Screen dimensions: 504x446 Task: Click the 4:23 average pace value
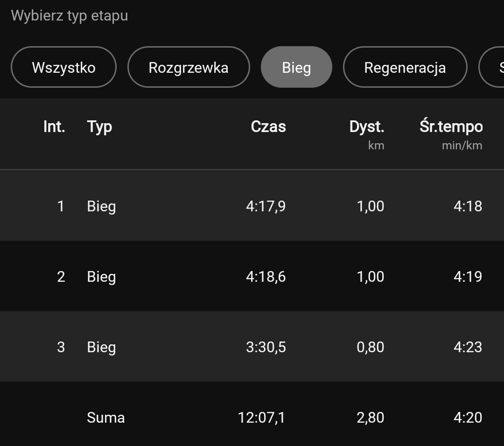(468, 347)
